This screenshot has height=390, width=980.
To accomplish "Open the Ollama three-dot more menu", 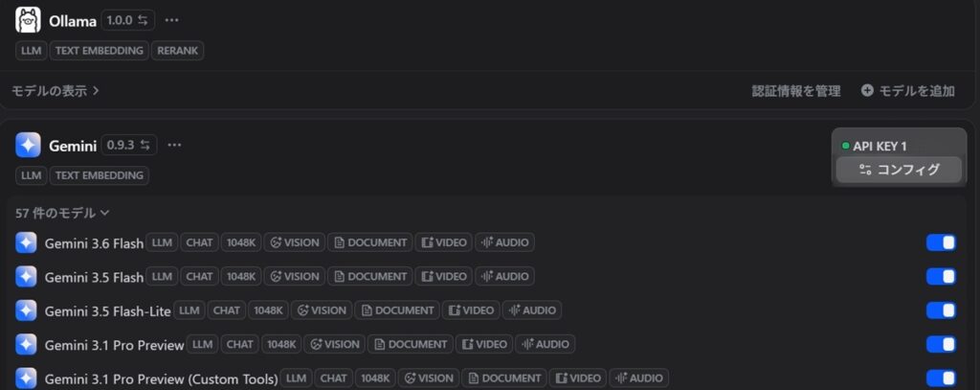I will tap(172, 20).
